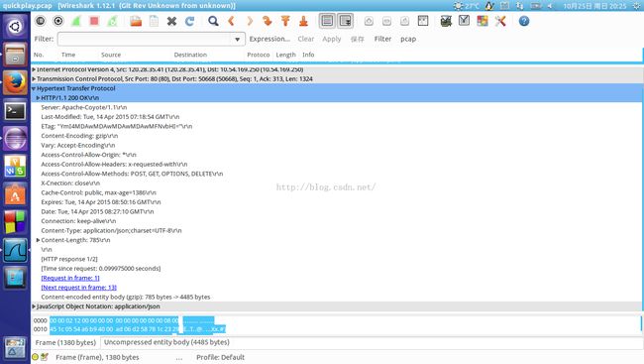644x364 pixels.
Task: Expand the JavaScript Object Notation node
Action: 34,306
